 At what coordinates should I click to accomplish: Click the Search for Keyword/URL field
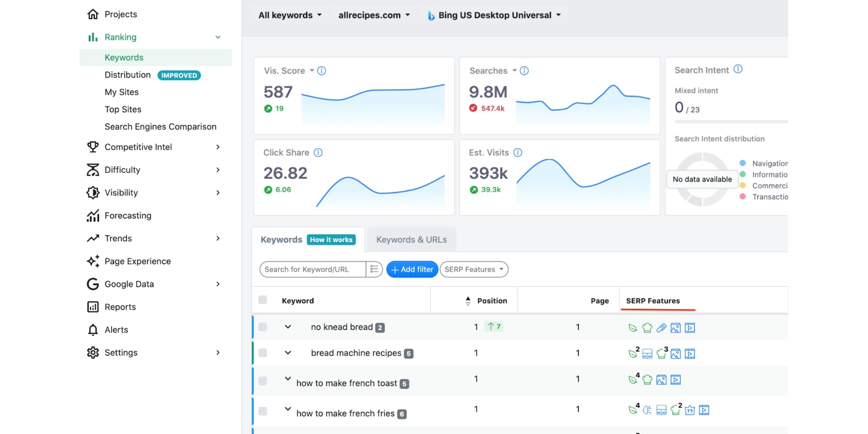click(313, 269)
